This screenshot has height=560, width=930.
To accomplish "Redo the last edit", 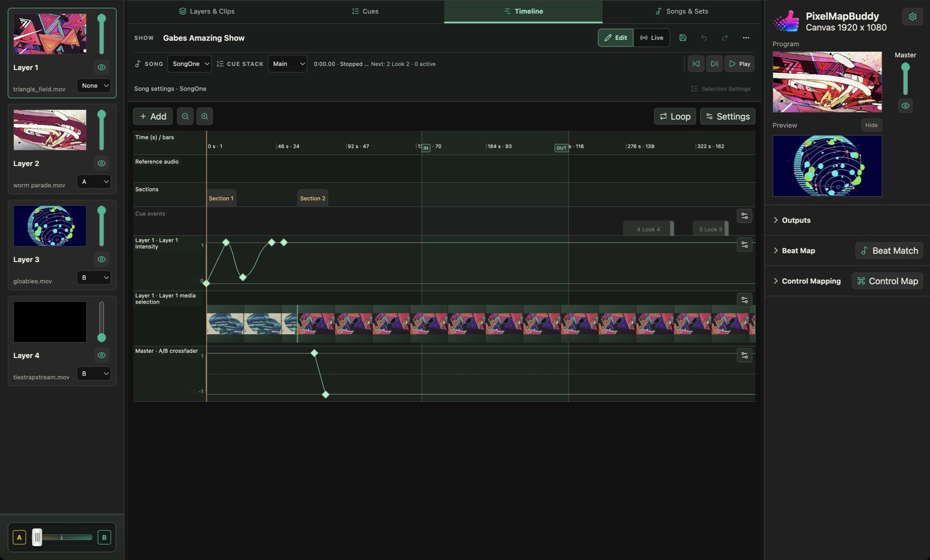I will click(725, 38).
